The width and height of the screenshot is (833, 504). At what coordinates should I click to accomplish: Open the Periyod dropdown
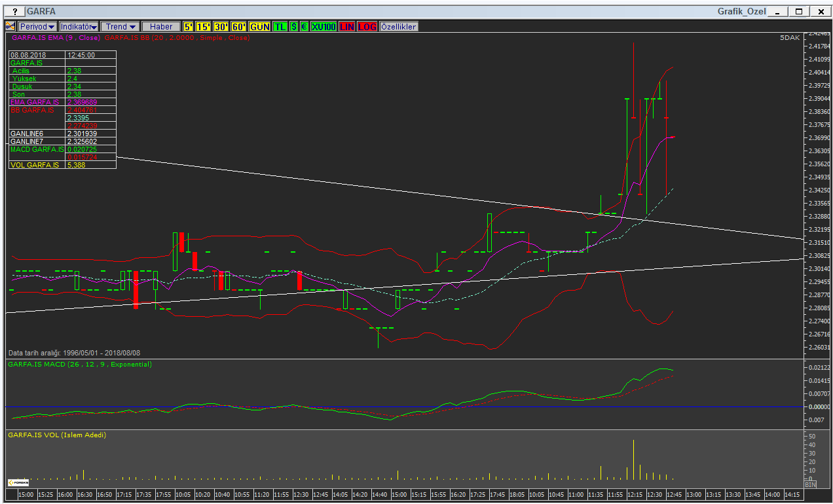coord(37,26)
